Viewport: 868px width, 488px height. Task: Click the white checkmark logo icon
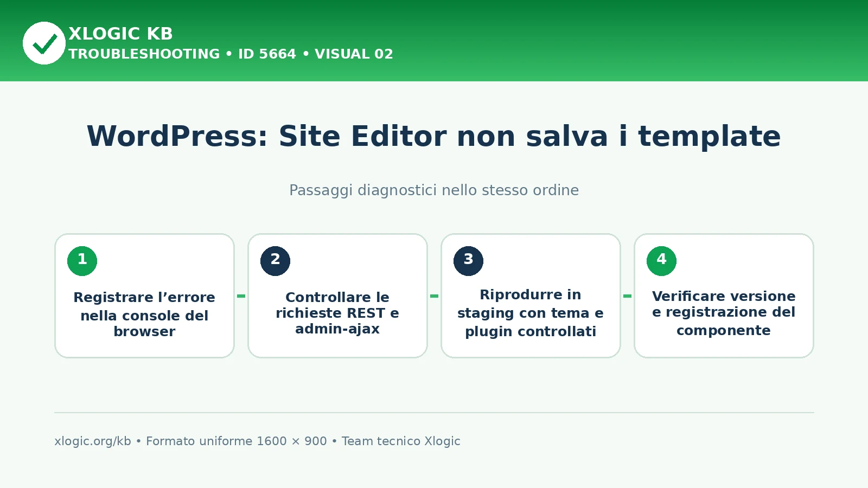tap(44, 43)
